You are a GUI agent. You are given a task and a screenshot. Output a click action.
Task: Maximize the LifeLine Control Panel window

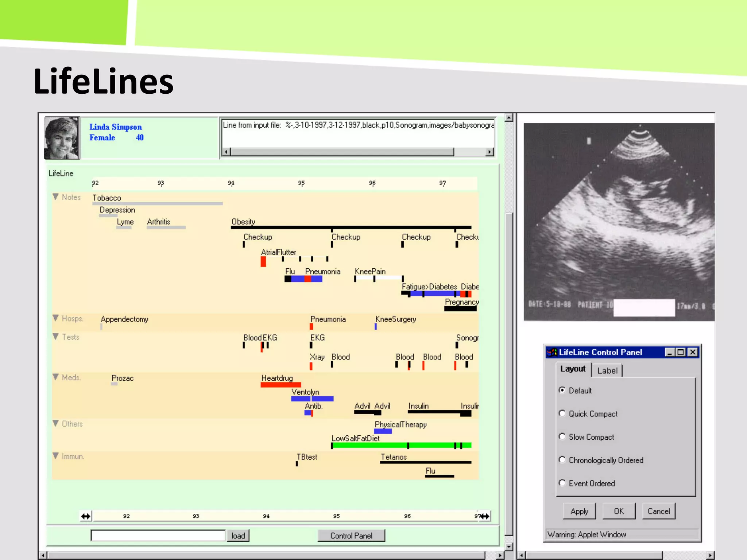click(681, 352)
